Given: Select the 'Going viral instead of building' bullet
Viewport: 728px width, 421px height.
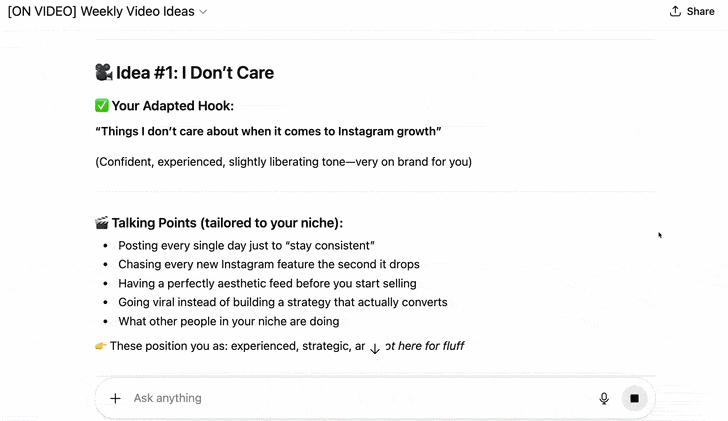Looking at the screenshot, I should point(282,302).
